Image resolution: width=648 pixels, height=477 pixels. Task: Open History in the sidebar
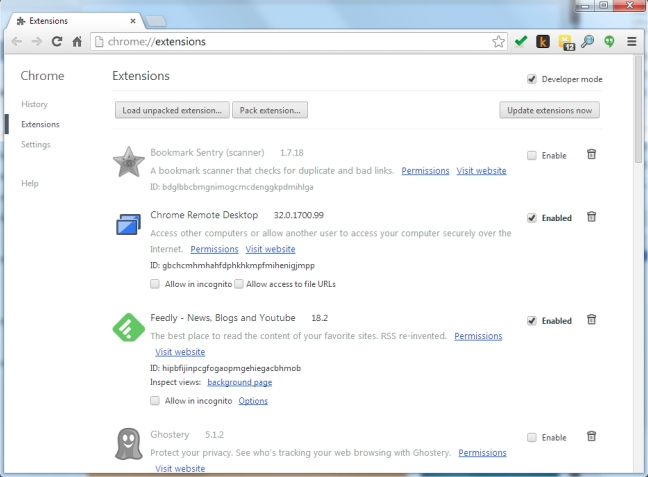34,104
